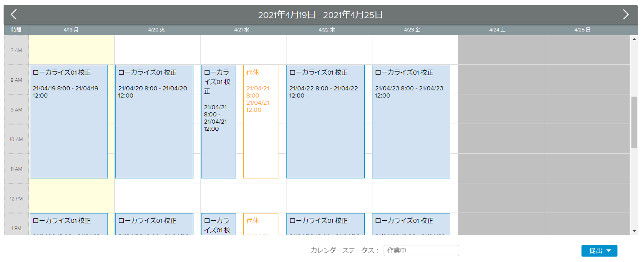Click scrollbar down arrow in calendar

coord(634,231)
